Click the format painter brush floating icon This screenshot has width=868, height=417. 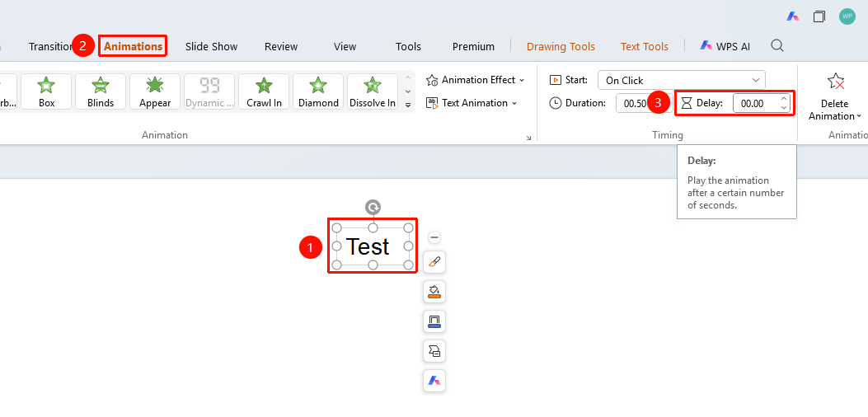[434, 262]
